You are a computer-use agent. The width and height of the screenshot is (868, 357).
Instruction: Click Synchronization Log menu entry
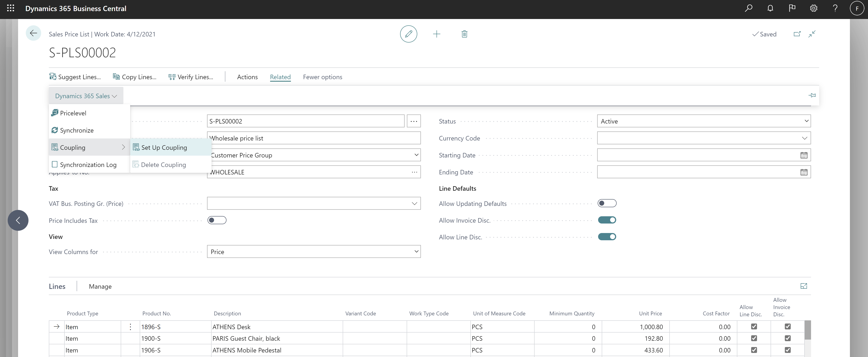[88, 164]
